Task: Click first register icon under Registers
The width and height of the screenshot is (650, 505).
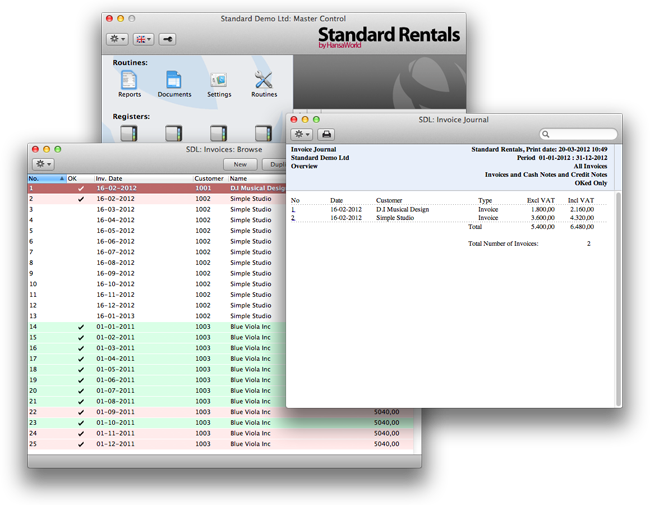Action: (129, 134)
